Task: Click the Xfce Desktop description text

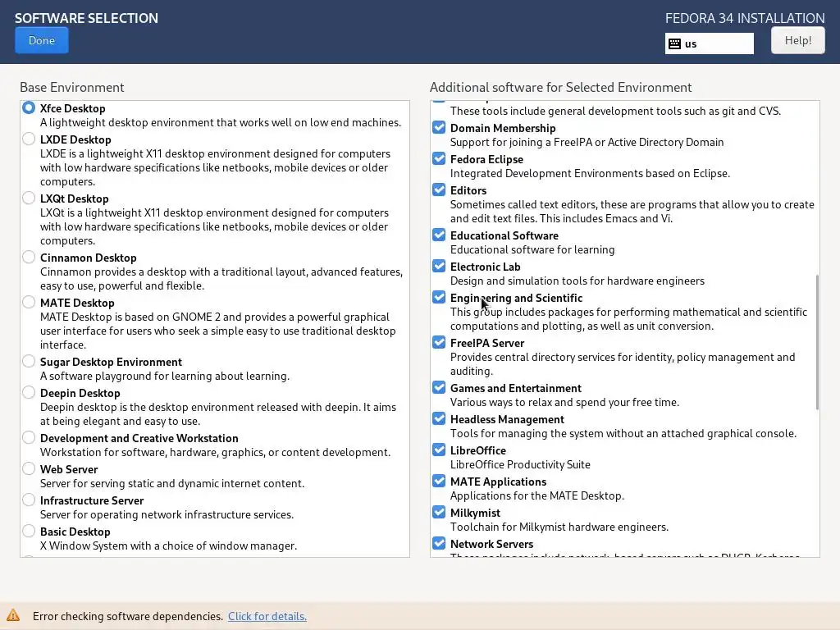Action: tap(220, 123)
